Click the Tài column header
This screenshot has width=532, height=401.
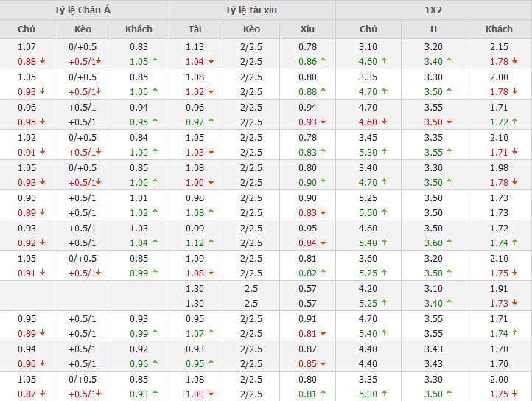(x=195, y=29)
